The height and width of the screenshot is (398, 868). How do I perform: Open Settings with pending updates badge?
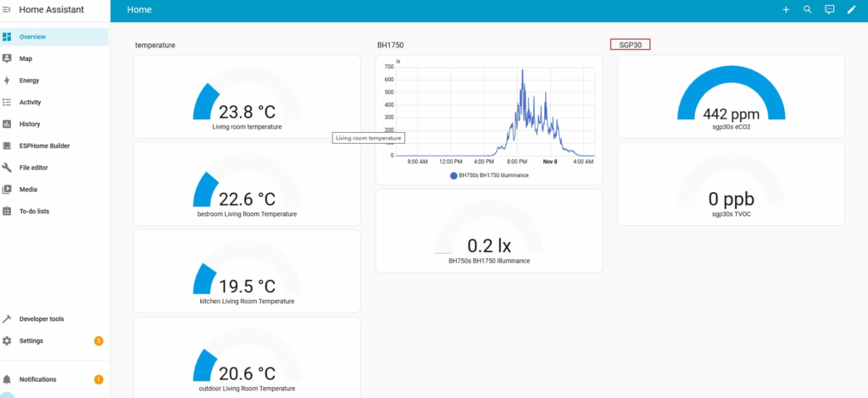click(x=31, y=340)
